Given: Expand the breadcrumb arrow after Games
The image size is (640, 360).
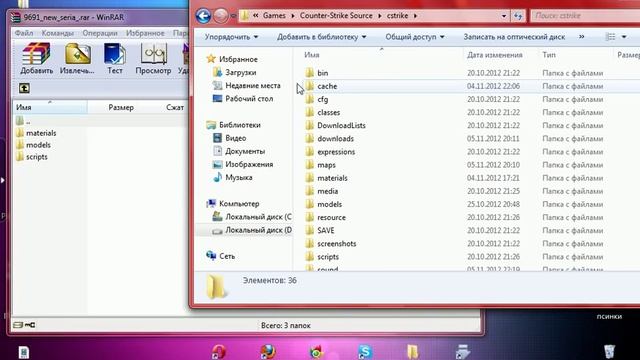Looking at the screenshot, I should click(x=293, y=16).
